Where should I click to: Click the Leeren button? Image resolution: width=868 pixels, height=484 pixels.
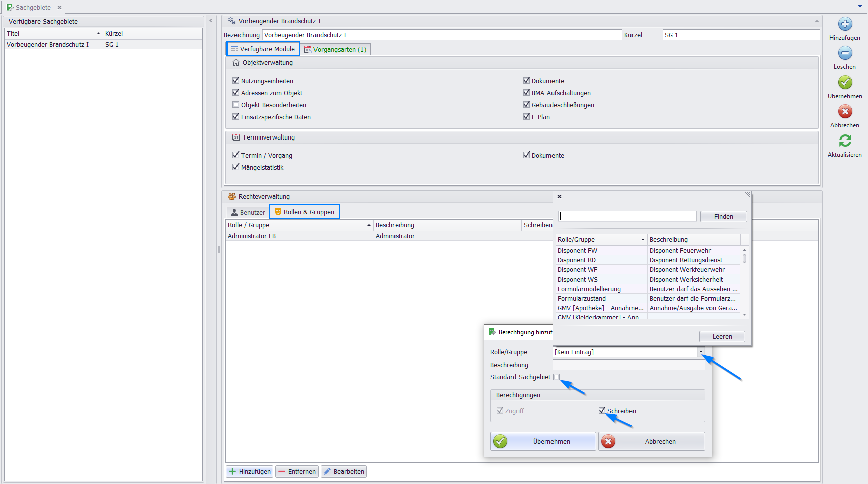[722, 337]
